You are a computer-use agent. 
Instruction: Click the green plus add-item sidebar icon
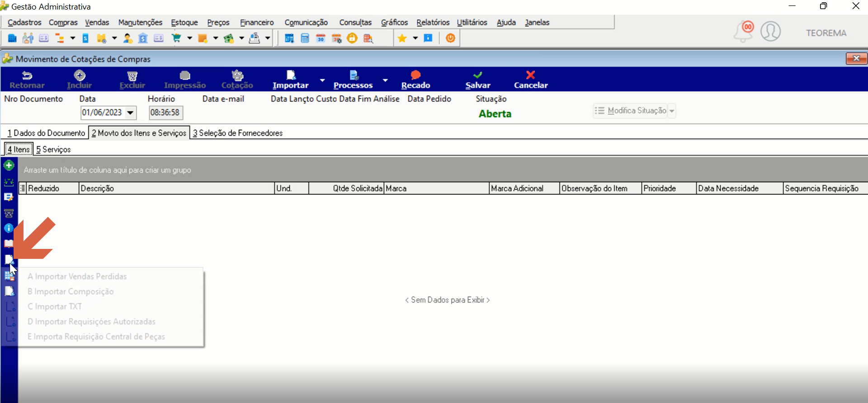tap(9, 165)
